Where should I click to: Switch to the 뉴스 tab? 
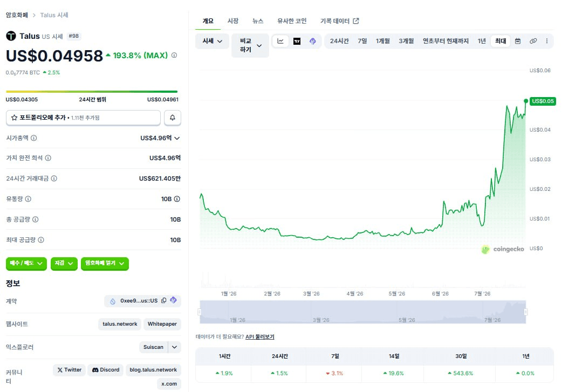pyautogui.click(x=258, y=21)
